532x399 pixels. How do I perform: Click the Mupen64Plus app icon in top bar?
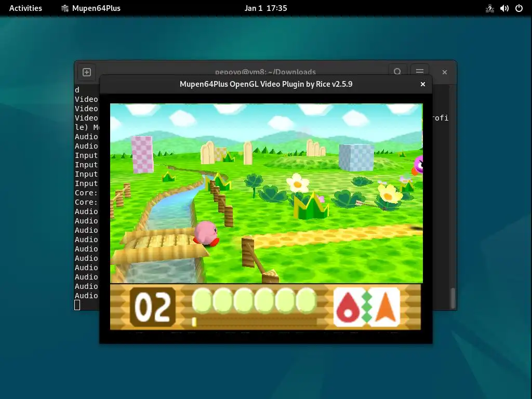65,8
